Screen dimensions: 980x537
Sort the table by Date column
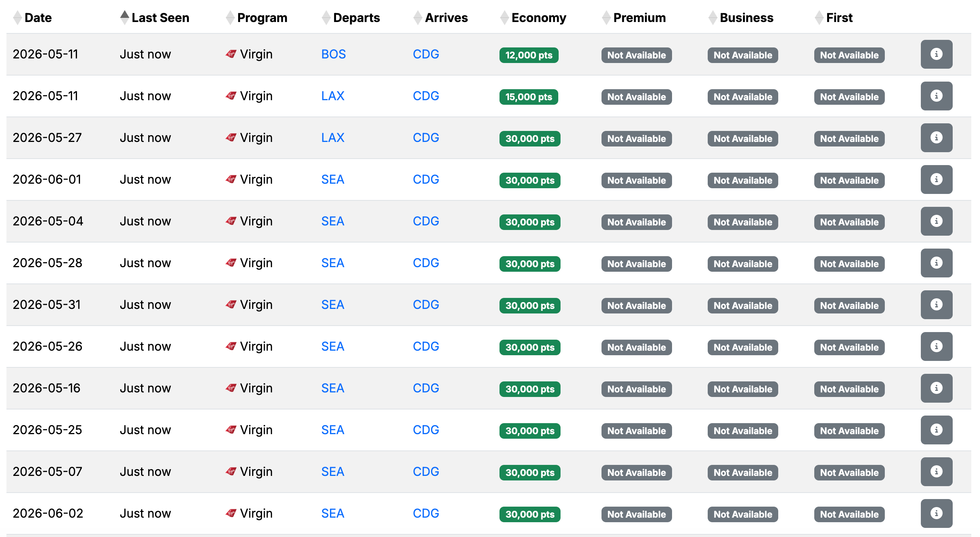point(38,18)
